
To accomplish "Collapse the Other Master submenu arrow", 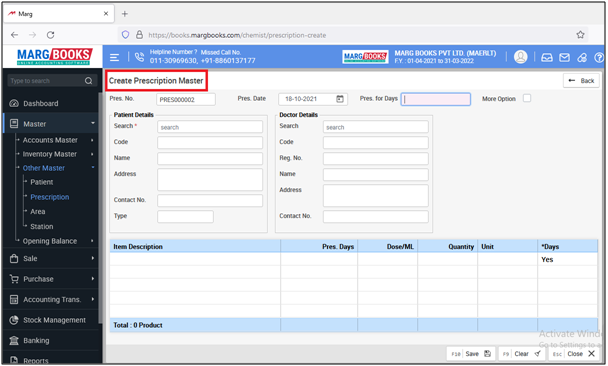I will [93, 167].
